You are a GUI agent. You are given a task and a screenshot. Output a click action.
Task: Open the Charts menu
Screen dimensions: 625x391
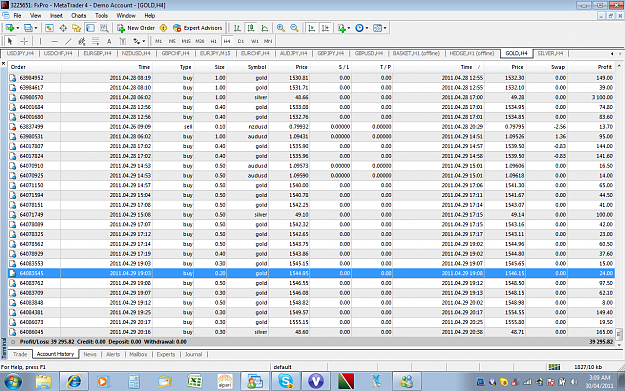[x=79, y=16]
